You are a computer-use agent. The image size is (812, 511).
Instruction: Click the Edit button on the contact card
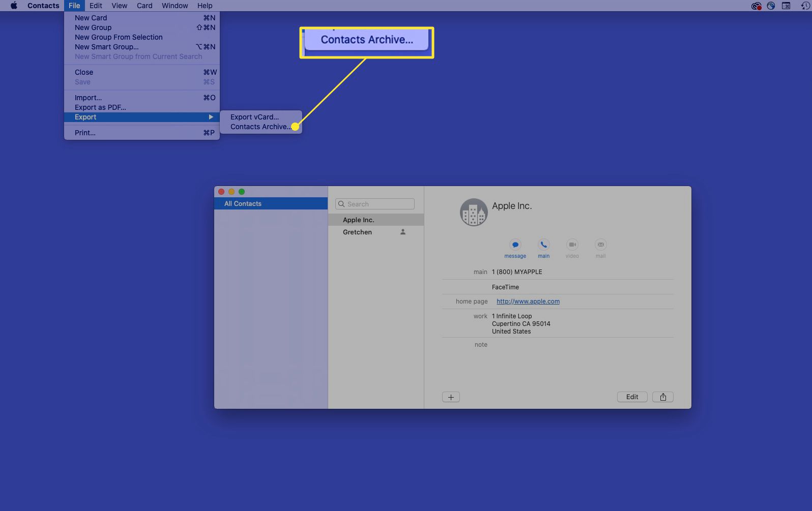pos(632,397)
